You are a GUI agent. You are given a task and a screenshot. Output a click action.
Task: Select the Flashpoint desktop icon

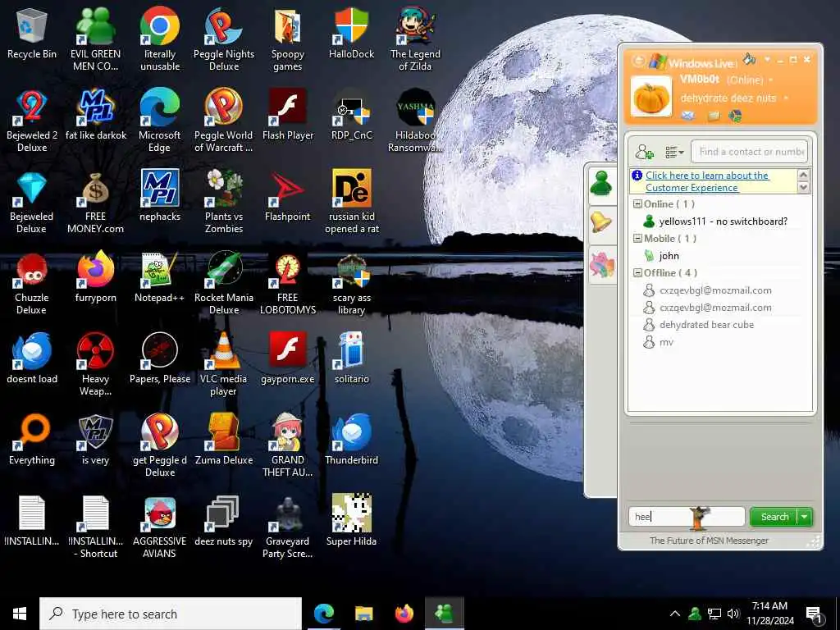(x=288, y=196)
